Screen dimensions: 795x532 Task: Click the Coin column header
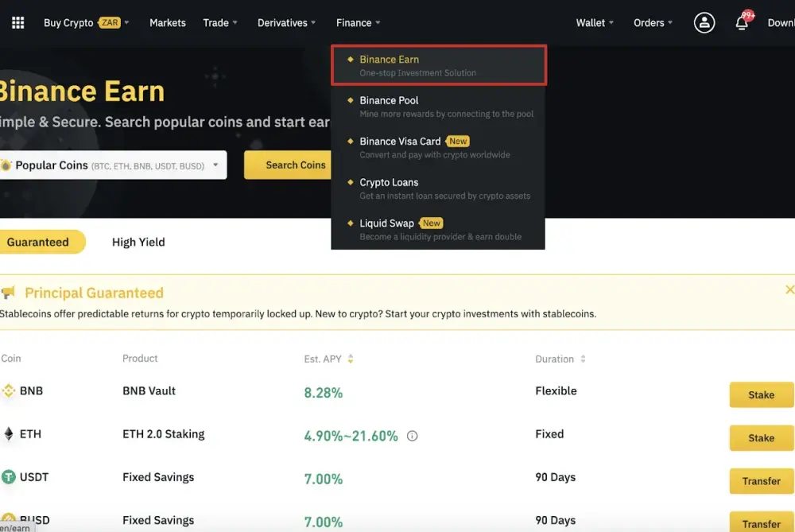(x=10, y=358)
